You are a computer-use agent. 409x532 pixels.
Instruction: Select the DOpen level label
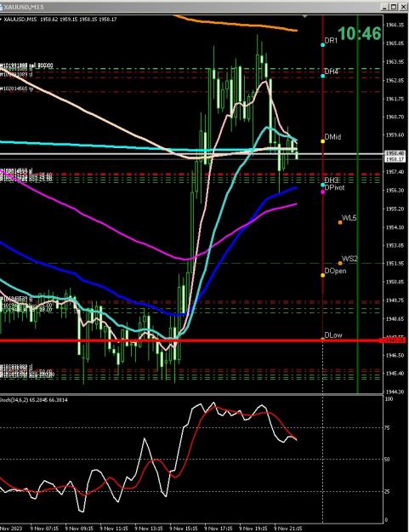[x=335, y=271]
